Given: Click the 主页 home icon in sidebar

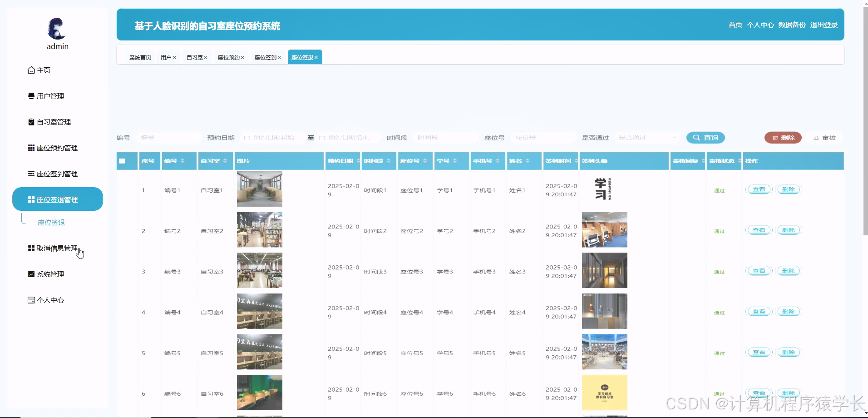Looking at the screenshot, I should 31,70.
